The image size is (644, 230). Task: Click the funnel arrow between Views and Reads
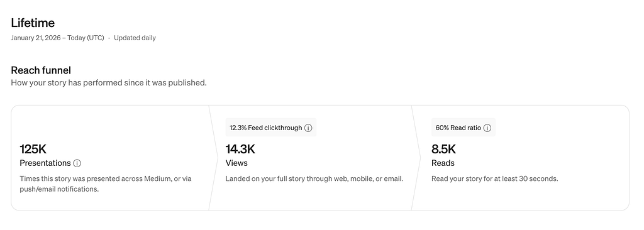point(416,158)
